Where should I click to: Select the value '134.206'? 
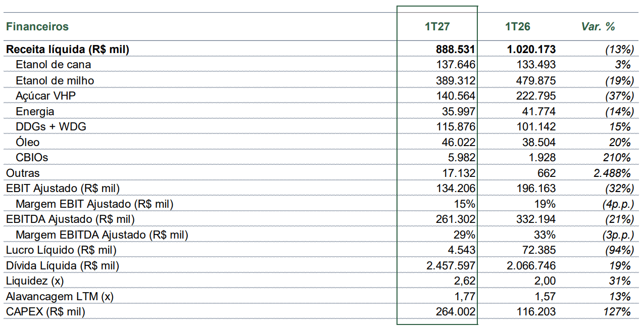click(456, 189)
